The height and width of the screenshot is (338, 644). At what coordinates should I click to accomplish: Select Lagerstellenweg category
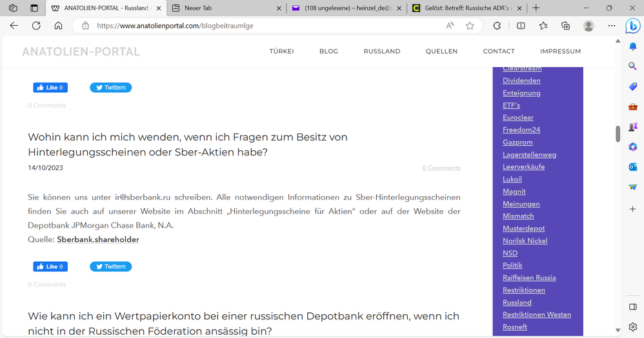[x=529, y=154]
